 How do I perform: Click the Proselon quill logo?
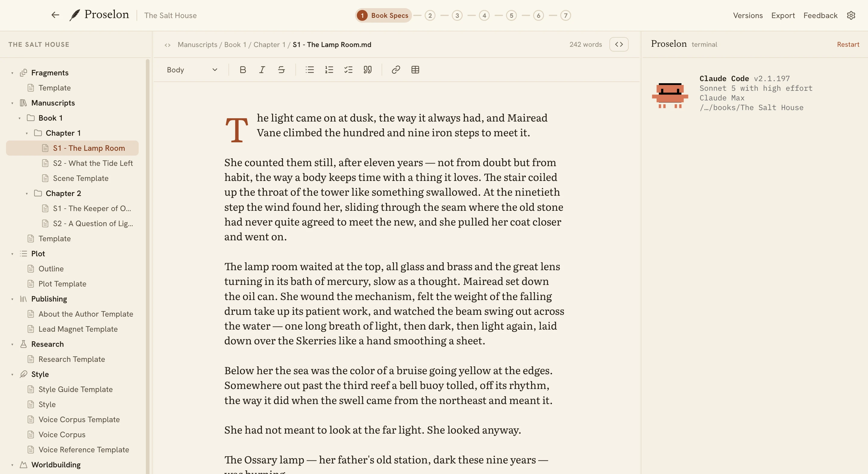pos(74,15)
